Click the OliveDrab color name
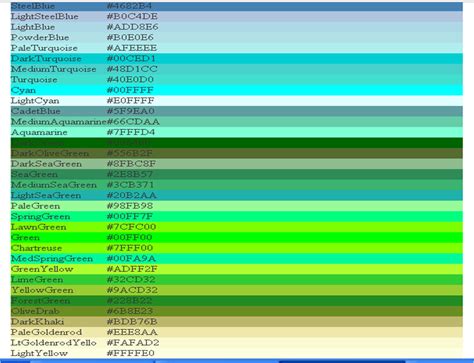This screenshot has height=363, width=474. point(35,311)
